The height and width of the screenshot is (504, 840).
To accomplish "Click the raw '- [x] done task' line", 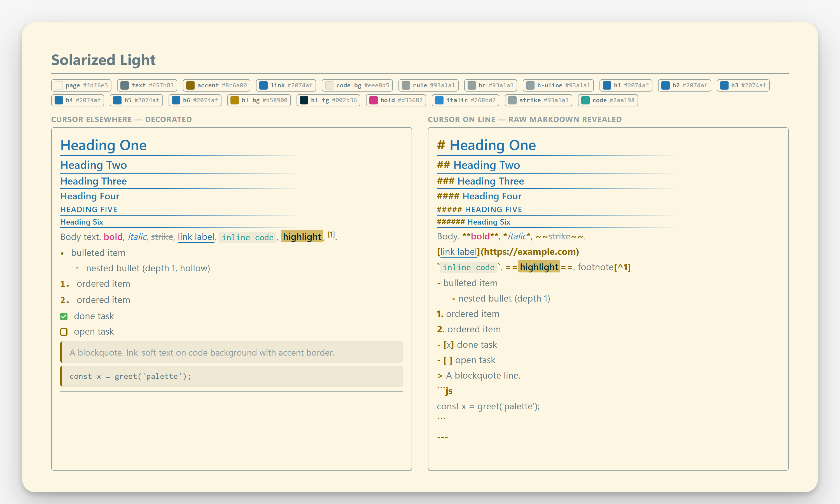I will tap(467, 345).
